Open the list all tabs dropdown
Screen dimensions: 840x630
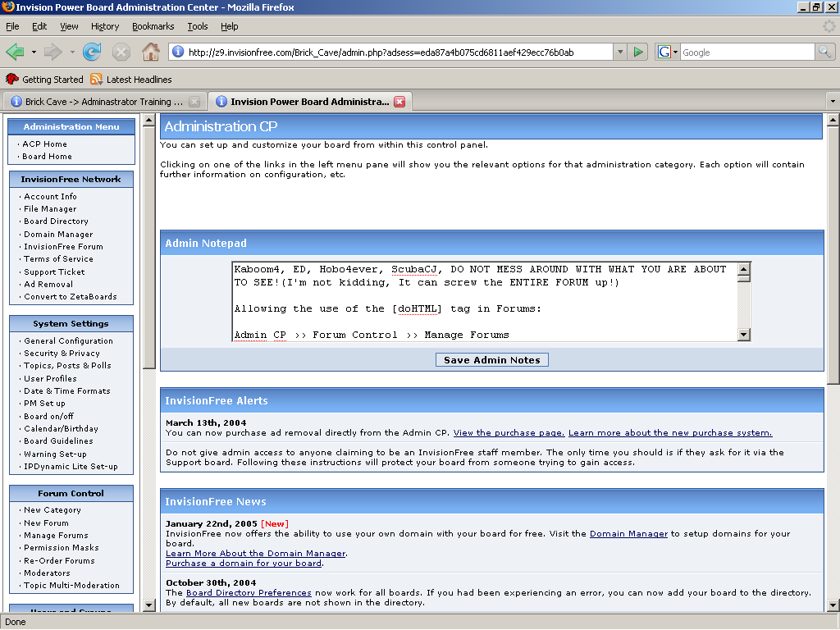pyautogui.click(x=833, y=101)
